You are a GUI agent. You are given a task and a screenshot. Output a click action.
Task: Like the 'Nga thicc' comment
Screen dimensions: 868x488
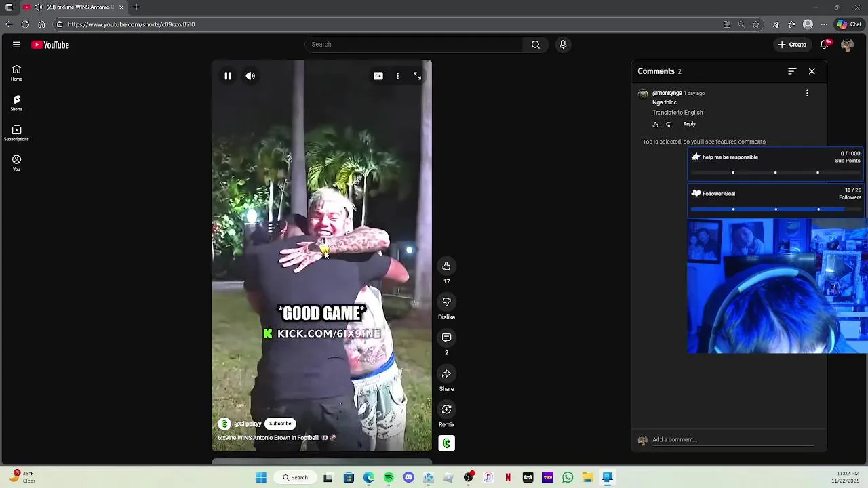(x=655, y=125)
